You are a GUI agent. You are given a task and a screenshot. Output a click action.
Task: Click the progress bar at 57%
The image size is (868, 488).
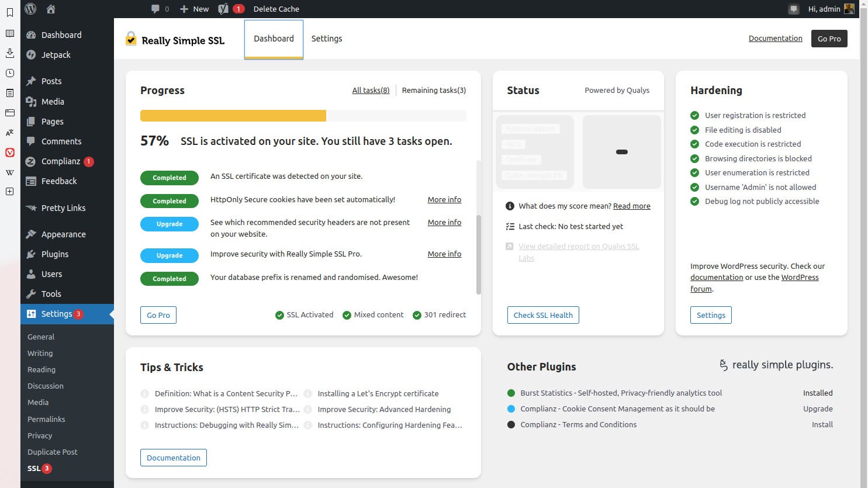tap(303, 116)
